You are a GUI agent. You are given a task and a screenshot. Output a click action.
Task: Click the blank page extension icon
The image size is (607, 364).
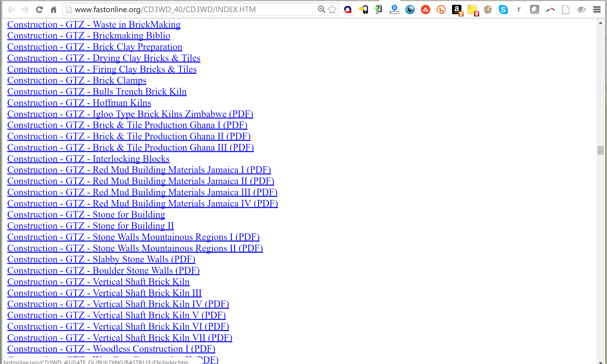tap(565, 10)
